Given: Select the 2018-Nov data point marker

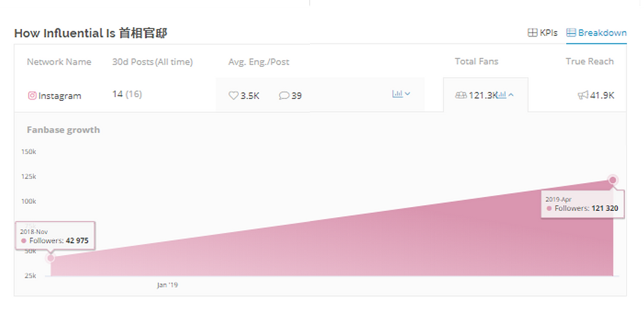Looking at the screenshot, I should [x=50, y=258].
